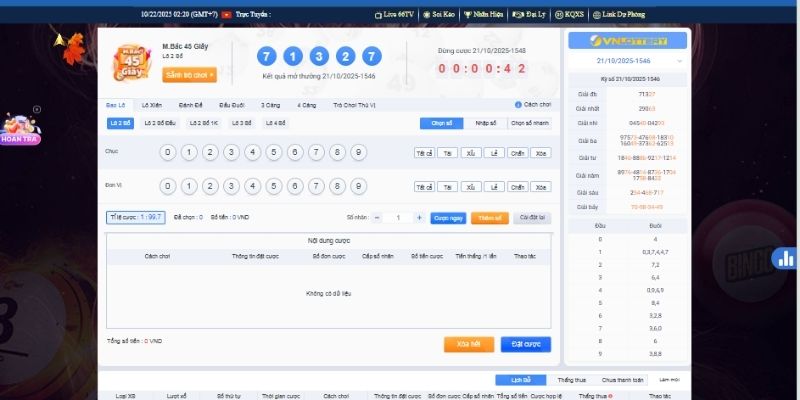
Task: Click the Cài đặt lại button
Action: 532,218
